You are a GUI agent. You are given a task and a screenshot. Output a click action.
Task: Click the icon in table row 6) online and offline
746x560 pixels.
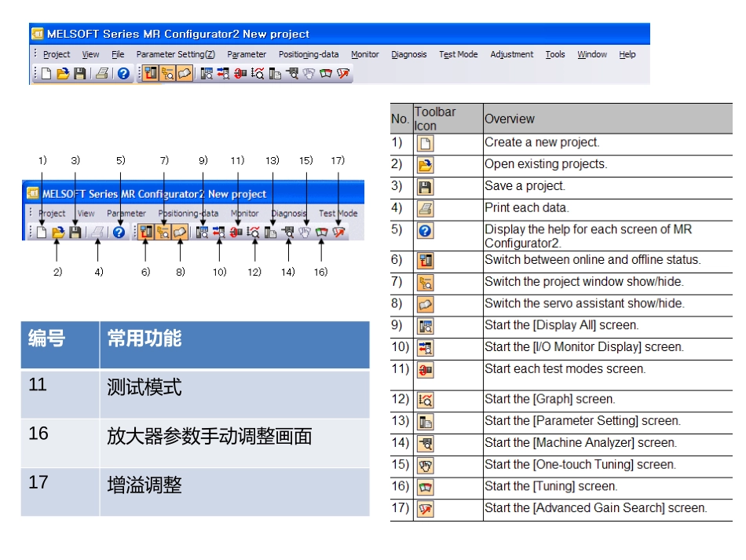point(426,261)
